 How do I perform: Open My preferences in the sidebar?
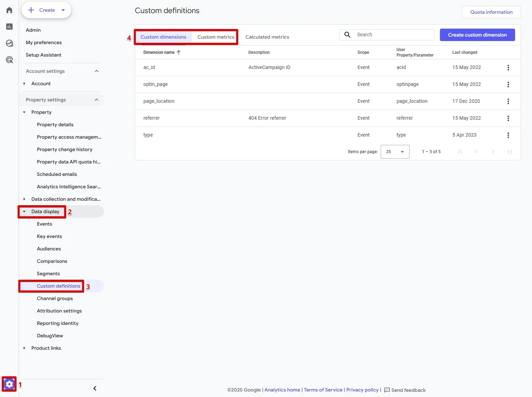(44, 42)
